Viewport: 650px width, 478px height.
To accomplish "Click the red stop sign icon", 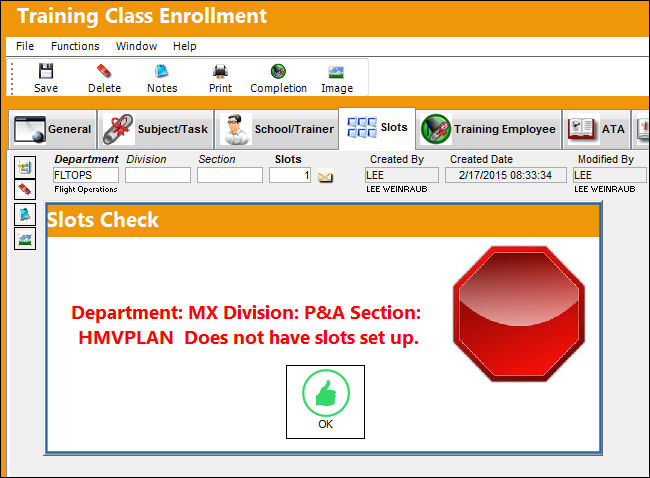I will (519, 314).
